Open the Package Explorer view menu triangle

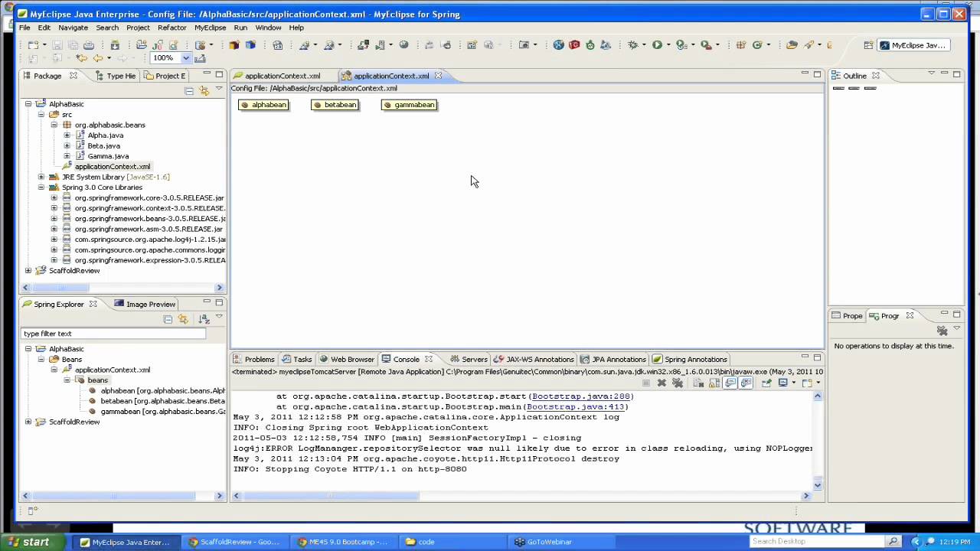(x=218, y=90)
